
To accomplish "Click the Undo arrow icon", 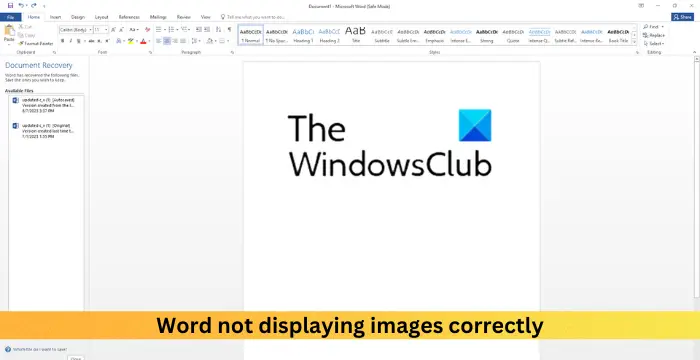I will point(21,6).
